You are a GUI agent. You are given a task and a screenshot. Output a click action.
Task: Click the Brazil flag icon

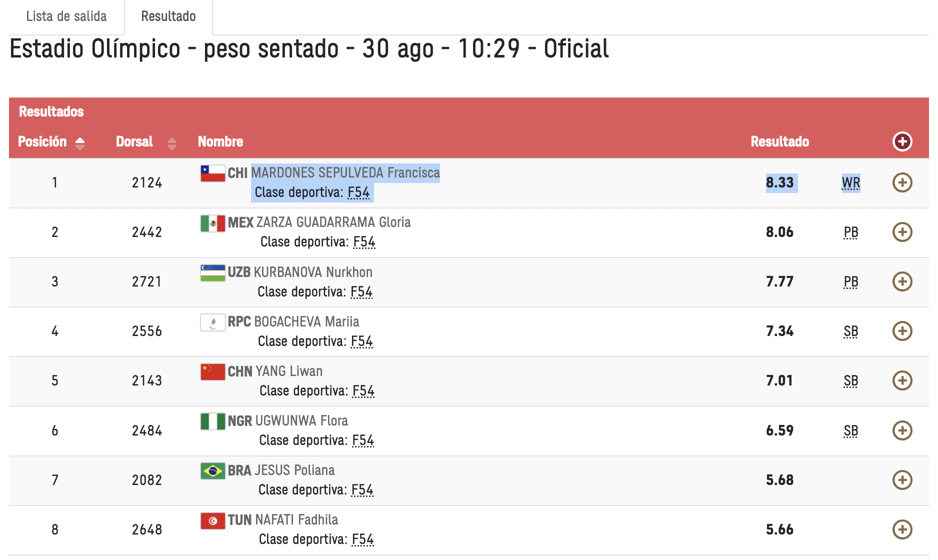tap(212, 470)
